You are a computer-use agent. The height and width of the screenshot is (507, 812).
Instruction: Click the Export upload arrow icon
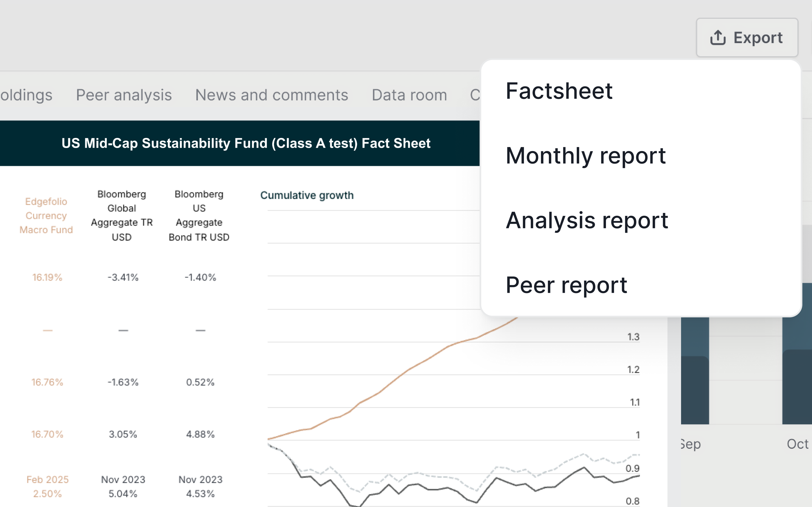[718, 38]
